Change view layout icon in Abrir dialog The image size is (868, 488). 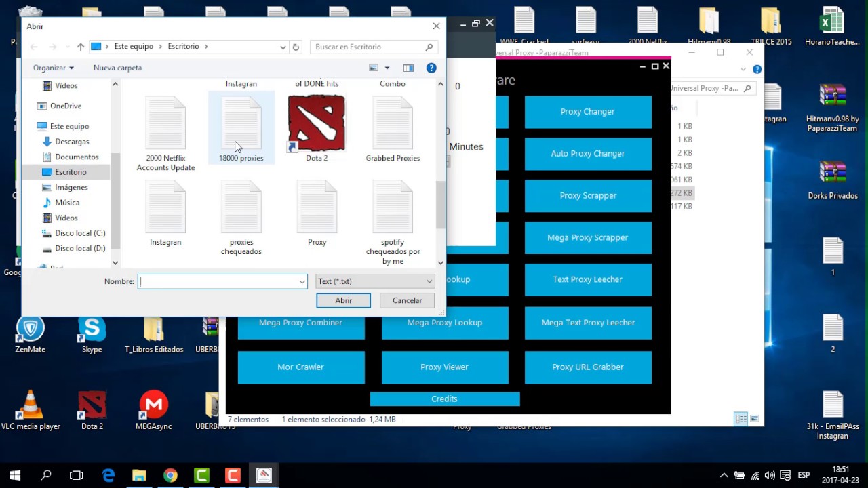point(374,68)
